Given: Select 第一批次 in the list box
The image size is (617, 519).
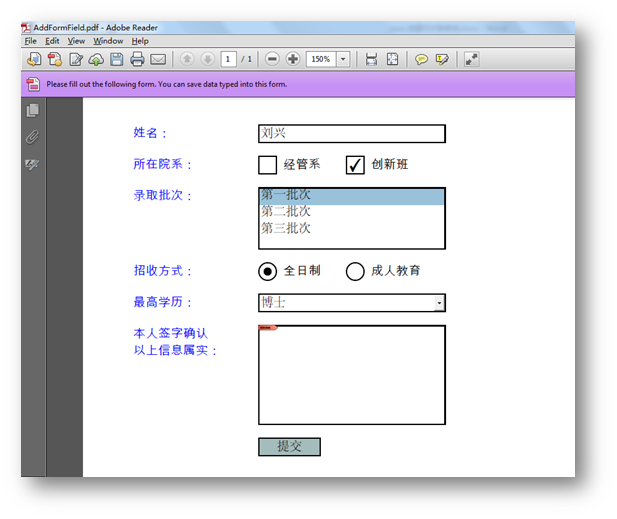Looking at the screenshot, I should point(352,196).
